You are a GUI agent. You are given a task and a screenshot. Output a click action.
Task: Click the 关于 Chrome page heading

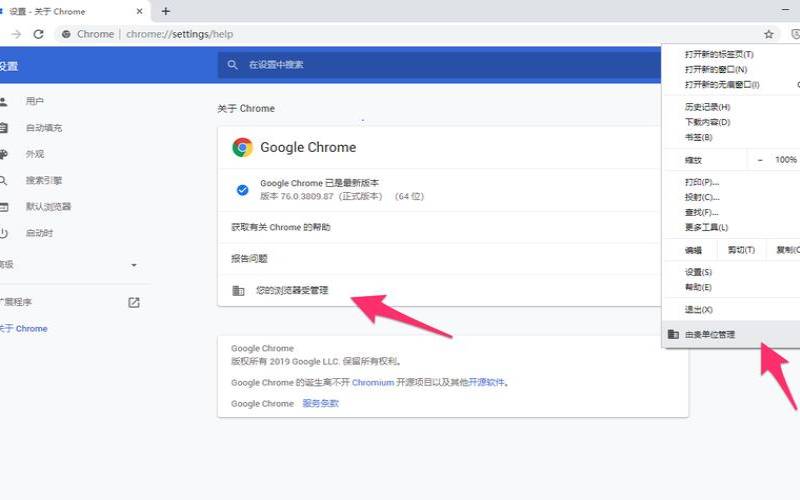[x=246, y=109]
